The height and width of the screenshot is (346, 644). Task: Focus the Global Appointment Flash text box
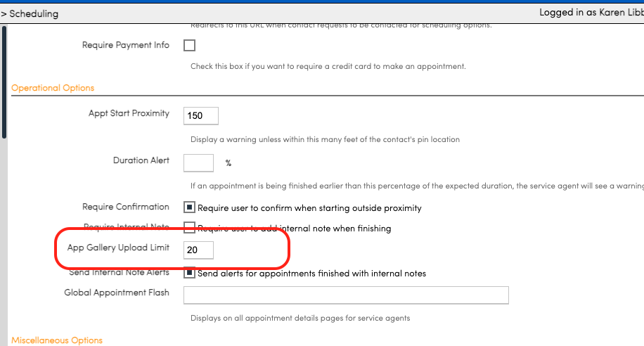[x=346, y=295]
